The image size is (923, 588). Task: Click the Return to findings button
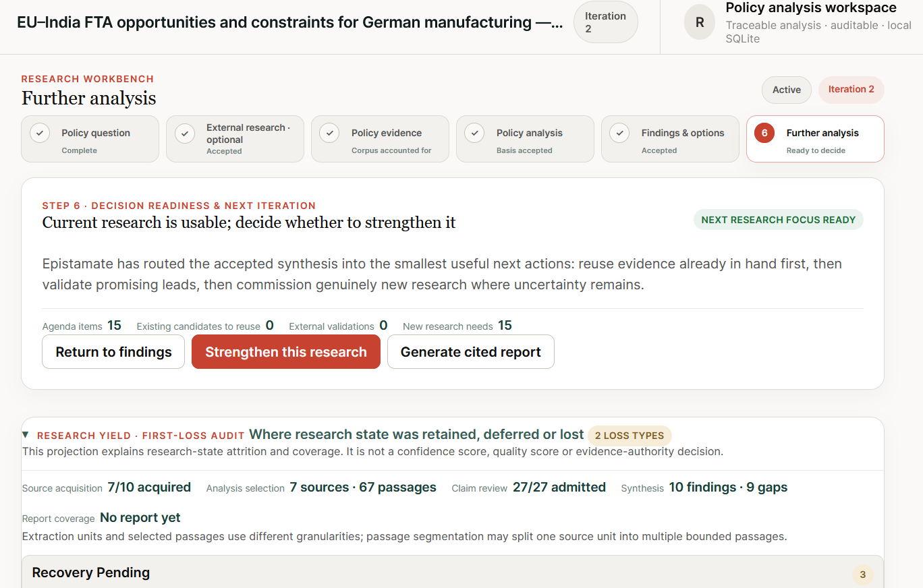[113, 352]
